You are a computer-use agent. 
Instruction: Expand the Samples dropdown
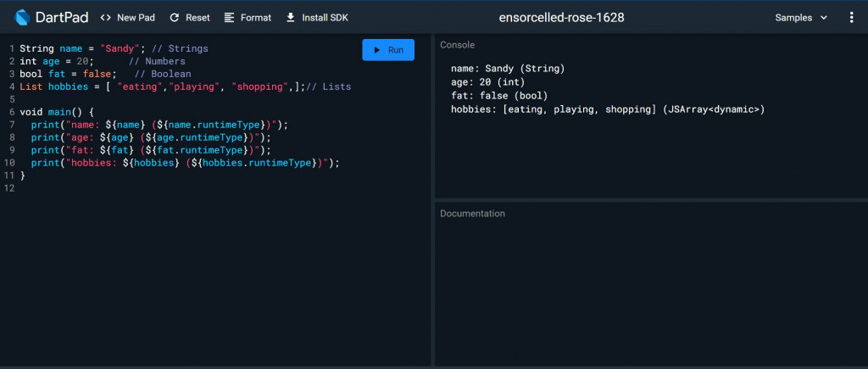point(801,18)
